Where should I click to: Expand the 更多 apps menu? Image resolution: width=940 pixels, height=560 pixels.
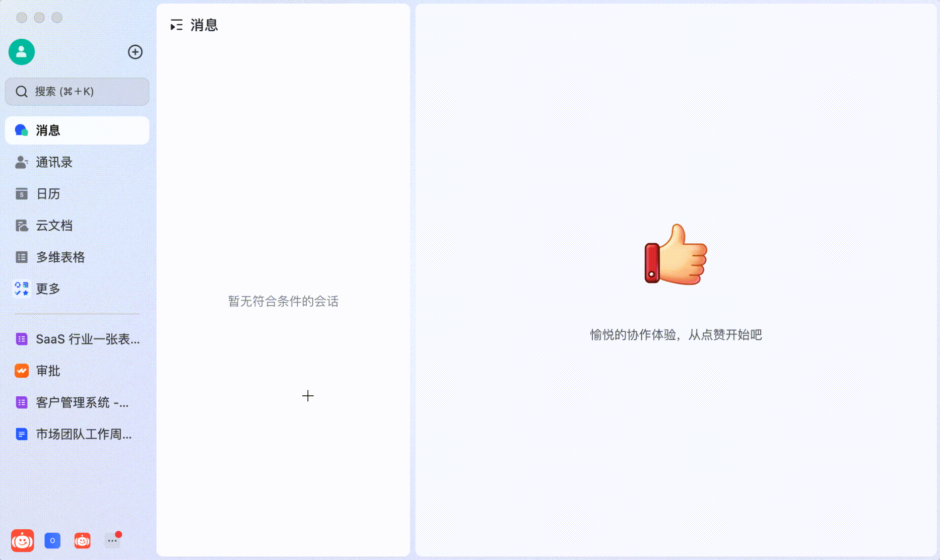(x=48, y=289)
